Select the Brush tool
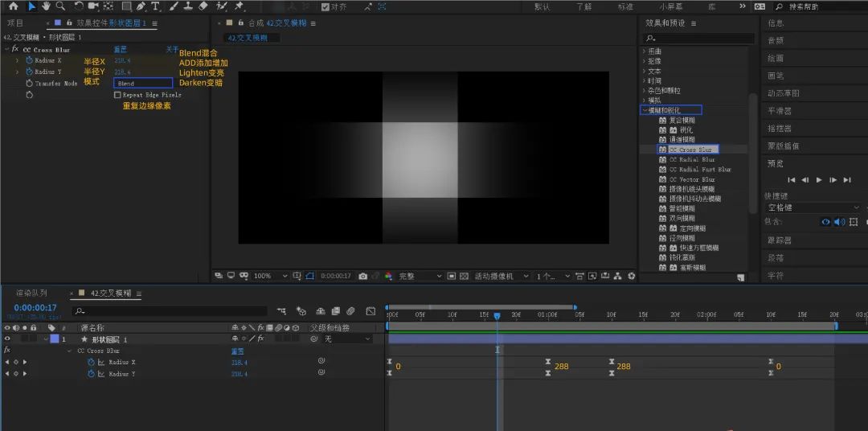 click(174, 6)
